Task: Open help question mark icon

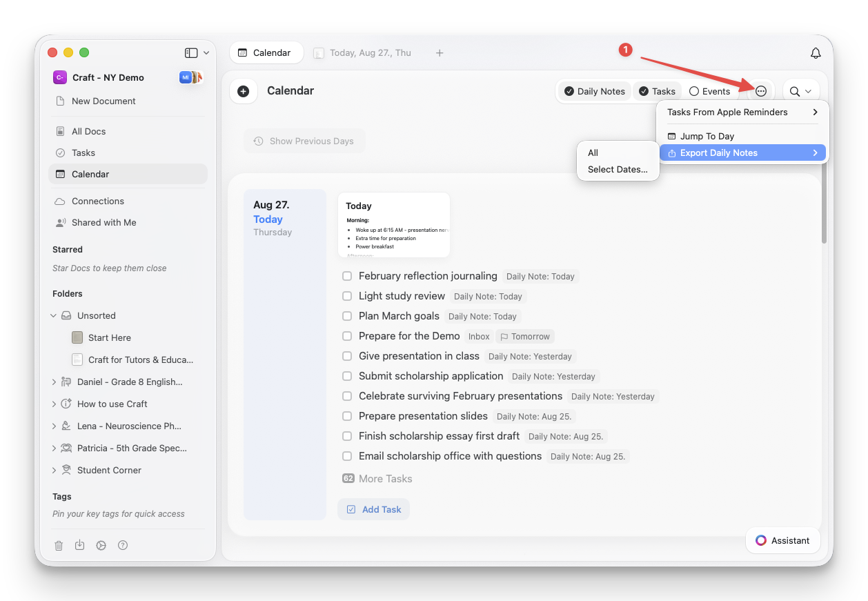Action: (123, 545)
